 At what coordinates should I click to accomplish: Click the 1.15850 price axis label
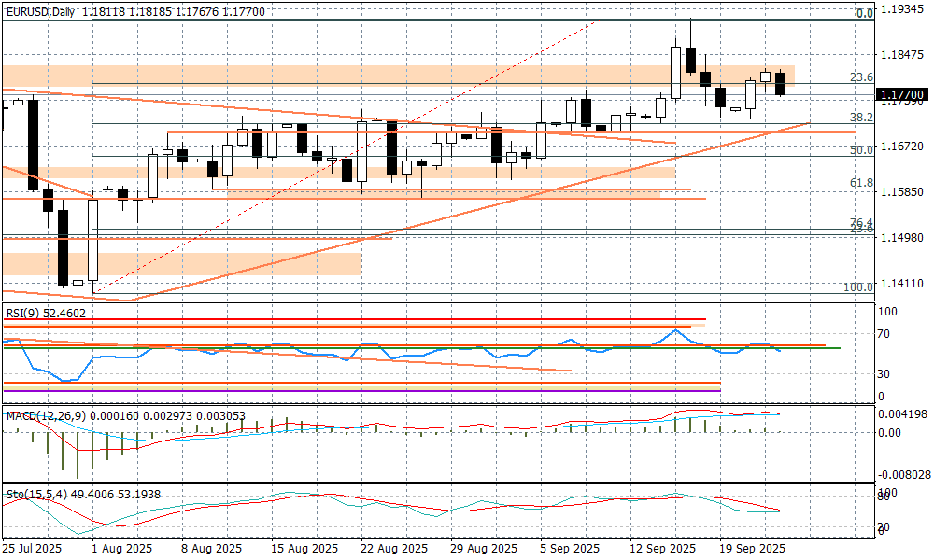(x=903, y=192)
